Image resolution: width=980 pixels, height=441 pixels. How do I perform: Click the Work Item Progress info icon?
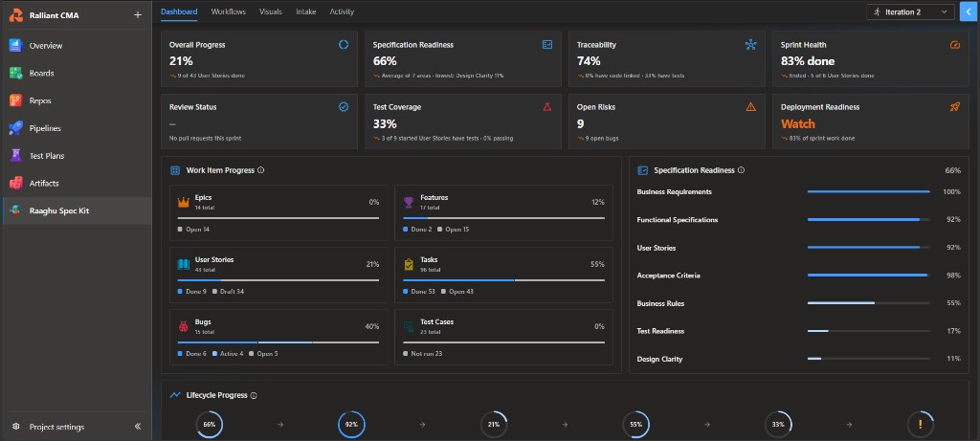[x=260, y=170]
